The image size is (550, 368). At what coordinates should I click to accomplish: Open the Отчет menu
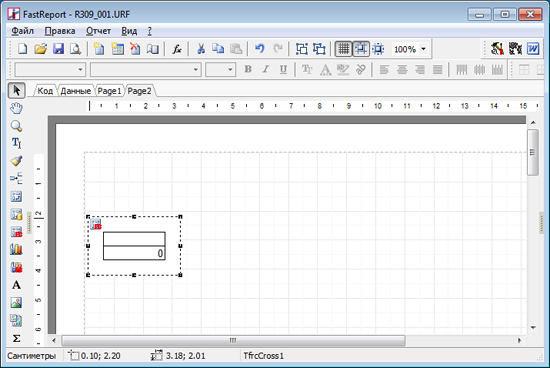(99, 31)
